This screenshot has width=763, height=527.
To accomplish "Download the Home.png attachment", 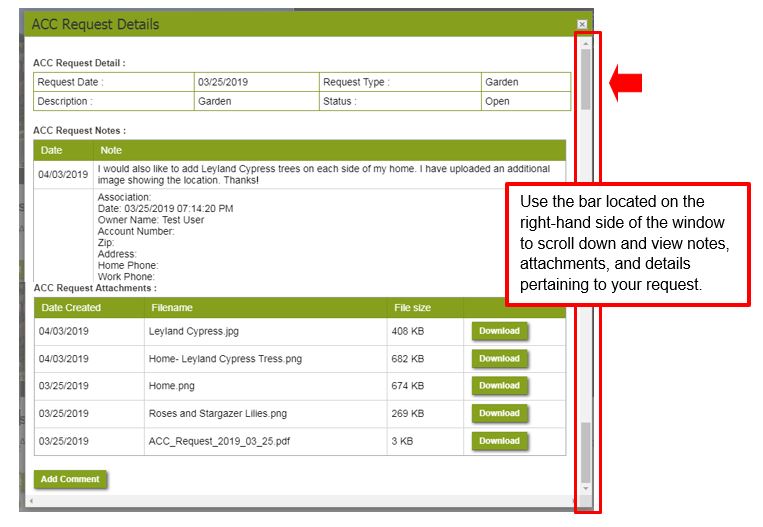I will (x=499, y=386).
